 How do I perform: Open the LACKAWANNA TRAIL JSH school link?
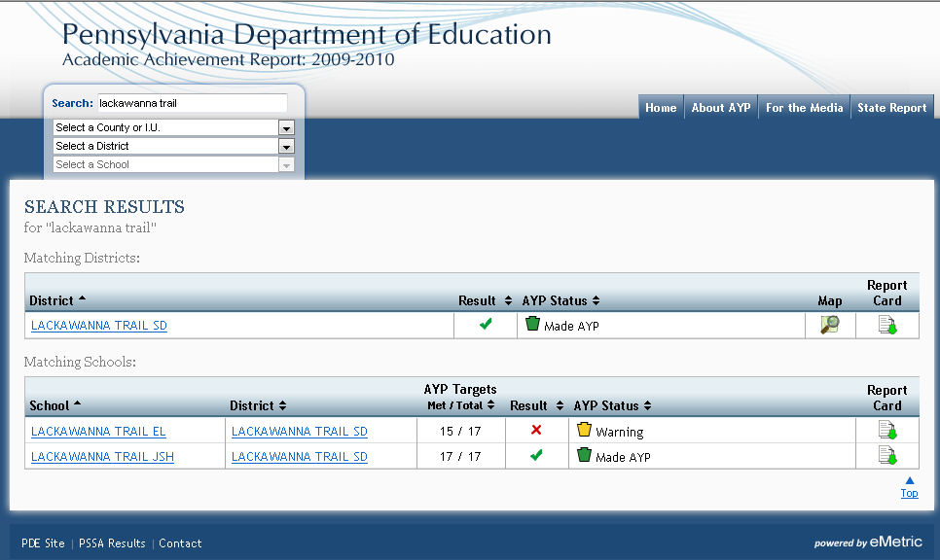[102, 456]
